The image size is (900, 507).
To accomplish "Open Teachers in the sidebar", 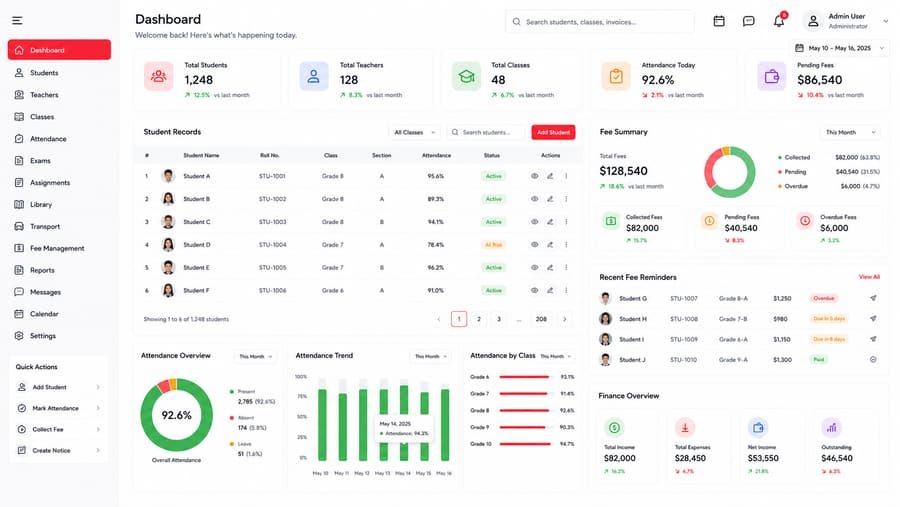I will tap(59, 95).
